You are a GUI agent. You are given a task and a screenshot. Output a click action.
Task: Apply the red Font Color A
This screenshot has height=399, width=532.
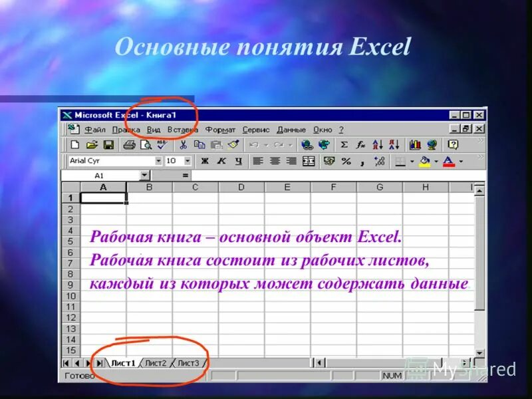tap(449, 161)
